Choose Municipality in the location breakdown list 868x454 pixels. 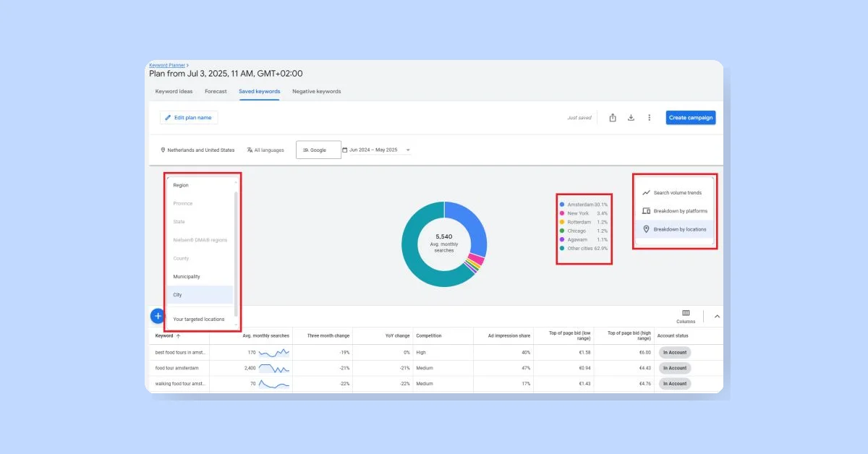[x=200, y=276]
